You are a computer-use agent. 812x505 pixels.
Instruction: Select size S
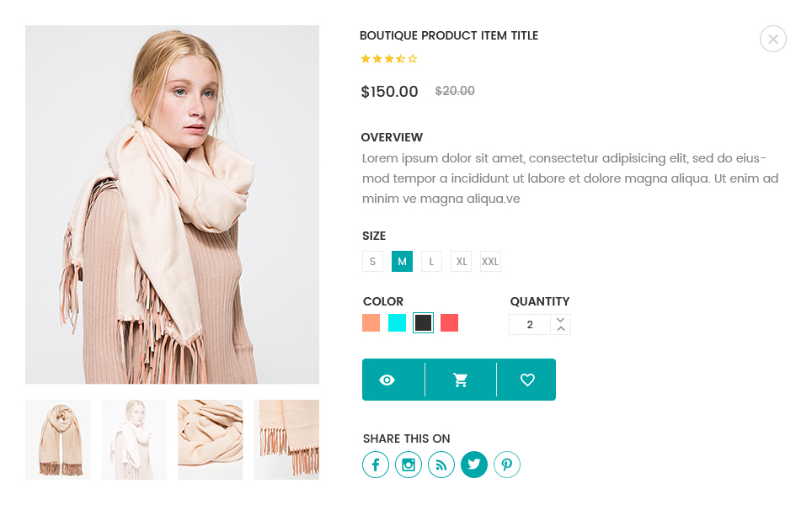pyautogui.click(x=372, y=262)
